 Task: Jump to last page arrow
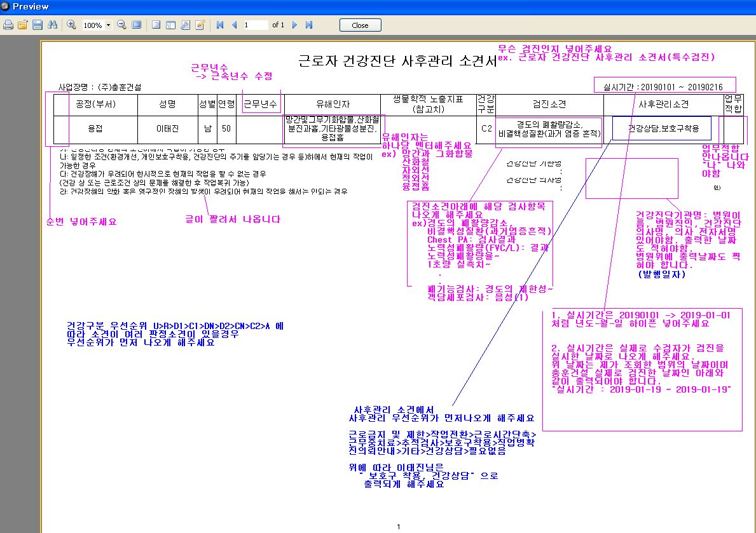click(309, 25)
